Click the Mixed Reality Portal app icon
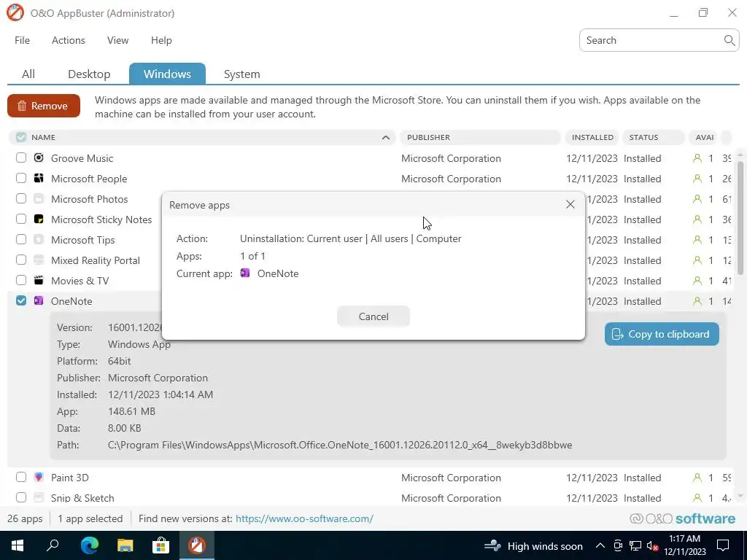The height and width of the screenshot is (560, 747). pos(39,260)
